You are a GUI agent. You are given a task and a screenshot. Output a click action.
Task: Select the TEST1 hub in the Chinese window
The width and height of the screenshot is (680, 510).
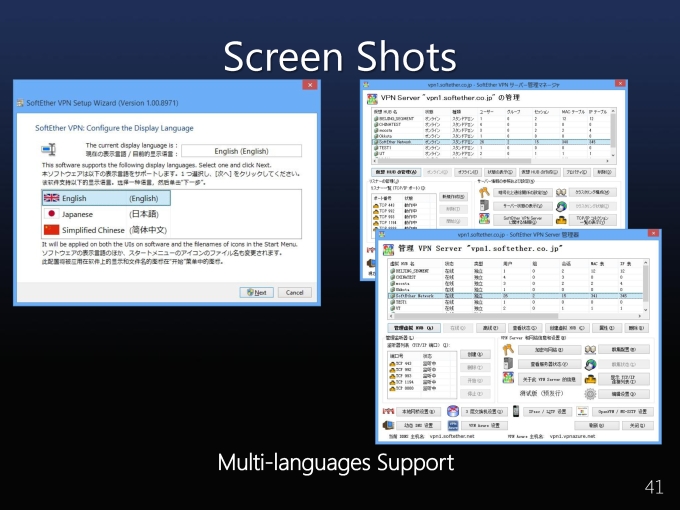(x=515, y=302)
